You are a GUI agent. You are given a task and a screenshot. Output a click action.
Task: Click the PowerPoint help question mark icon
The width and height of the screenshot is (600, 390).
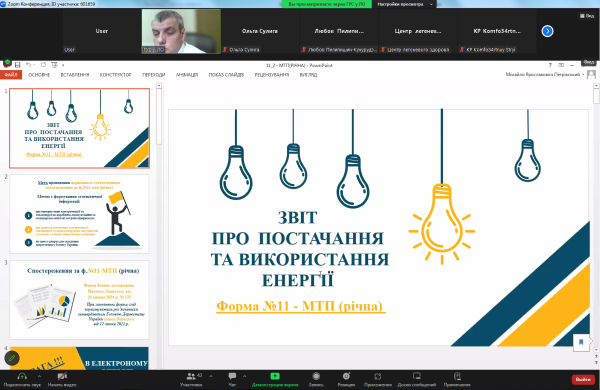[x=550, y=65]
